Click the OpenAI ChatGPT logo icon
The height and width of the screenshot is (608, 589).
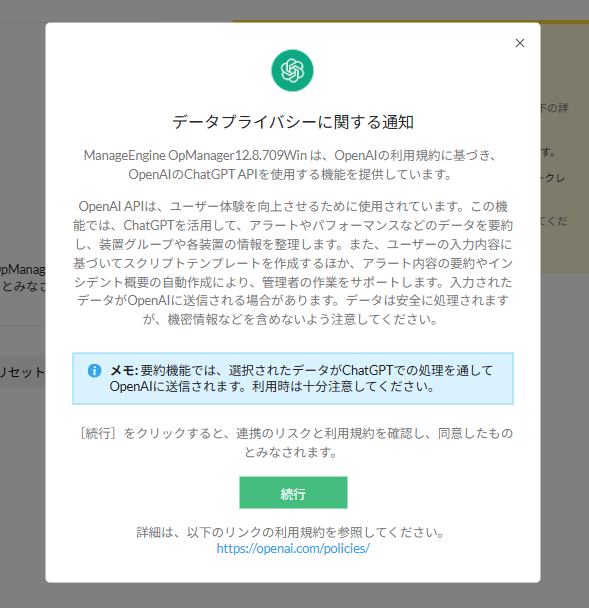coord(292,71)
